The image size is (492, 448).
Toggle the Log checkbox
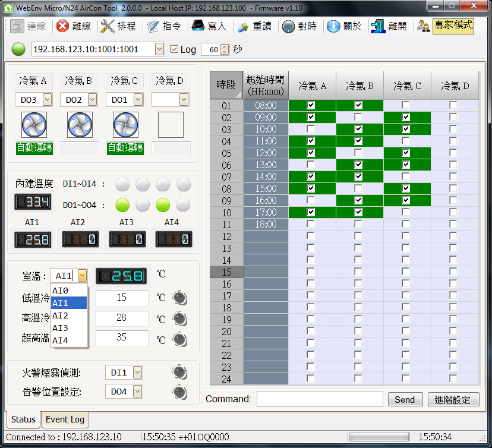click(174, 49)
